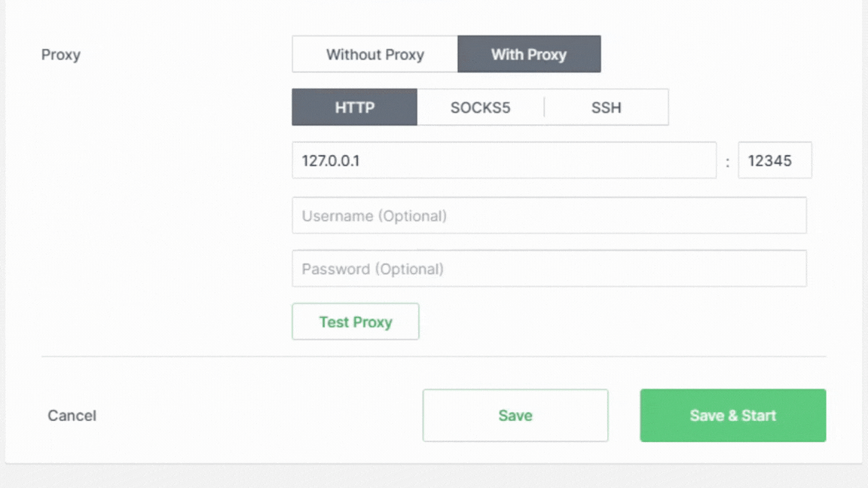The image size is (868, 488).
Task: Focus the Password (Optional) input
Action: point(549,269)
